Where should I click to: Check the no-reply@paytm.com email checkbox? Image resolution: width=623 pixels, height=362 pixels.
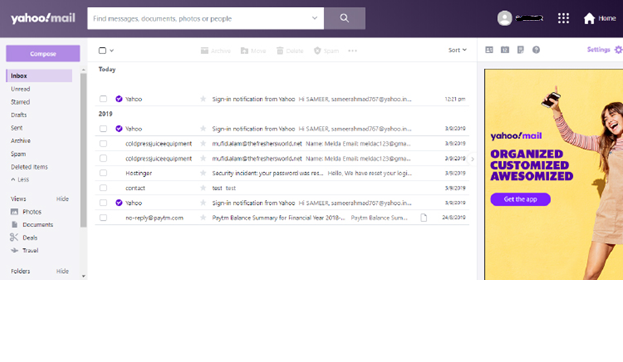pyautogui.click(x=103, y=217)
